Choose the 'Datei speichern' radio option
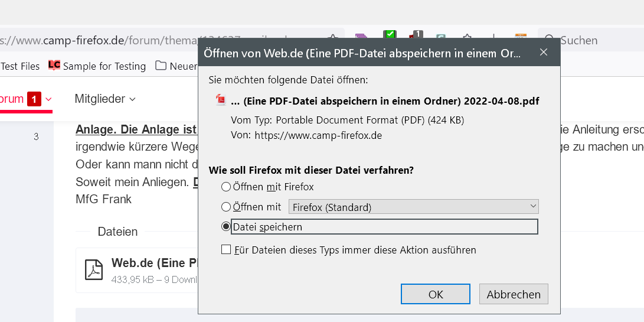 (x=226, y=226)
